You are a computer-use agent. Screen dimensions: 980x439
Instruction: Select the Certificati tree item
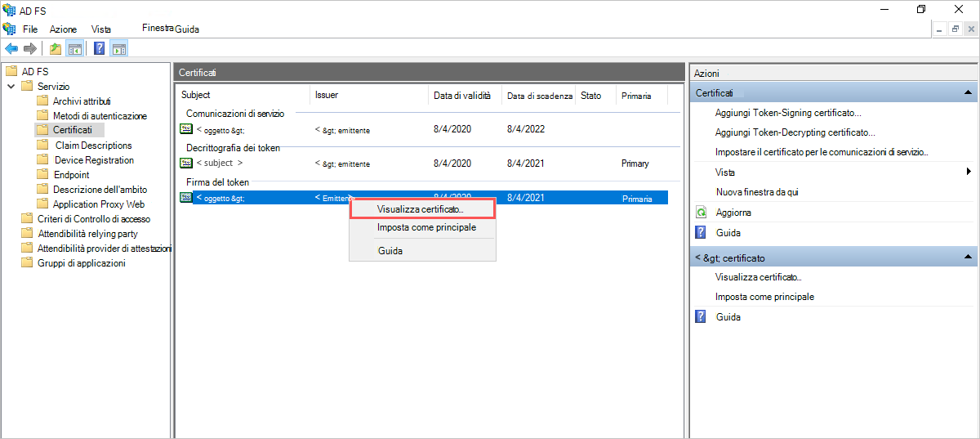[73, 130]
